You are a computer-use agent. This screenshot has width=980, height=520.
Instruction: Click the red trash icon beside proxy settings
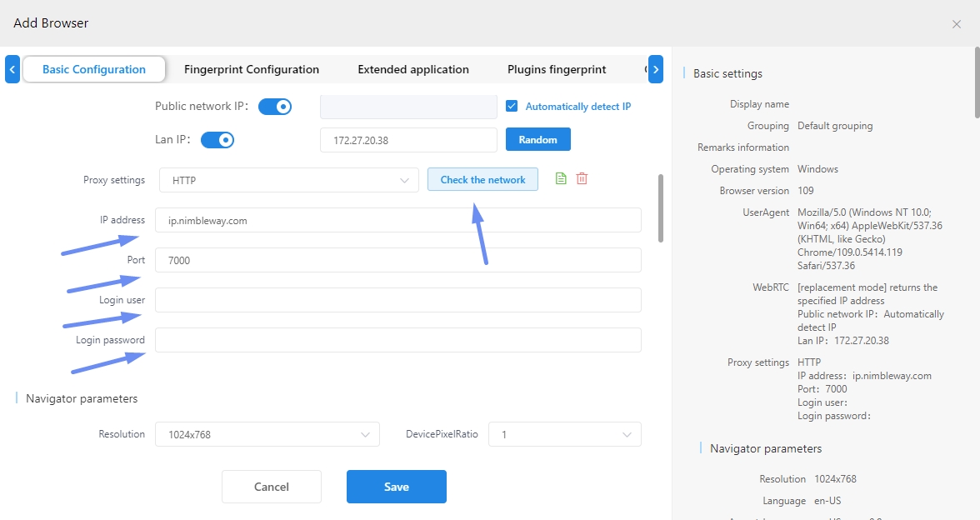coord(582,179)
